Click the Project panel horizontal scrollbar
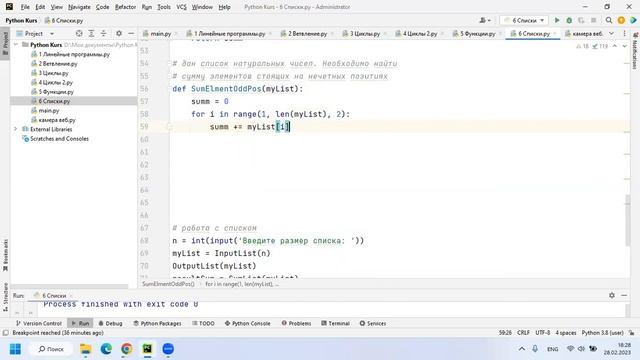This screenshot has height=360, width=640. [x=69, y=286]
